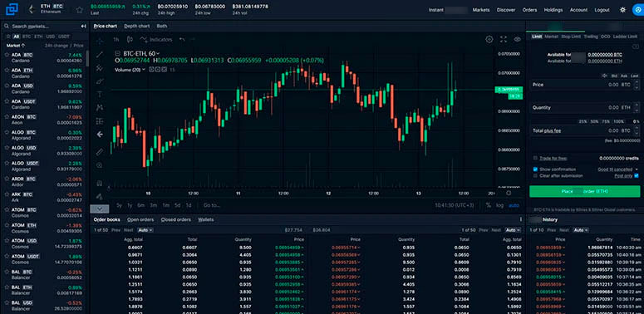Select the ruler measure tool
This screenshot has width=644, height=314.
coord(100,152)
